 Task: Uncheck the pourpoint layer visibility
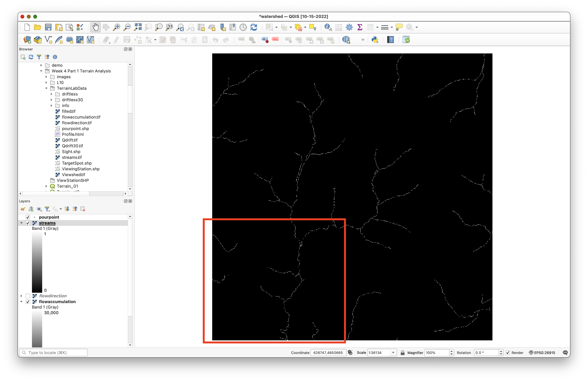click(28, 217)
